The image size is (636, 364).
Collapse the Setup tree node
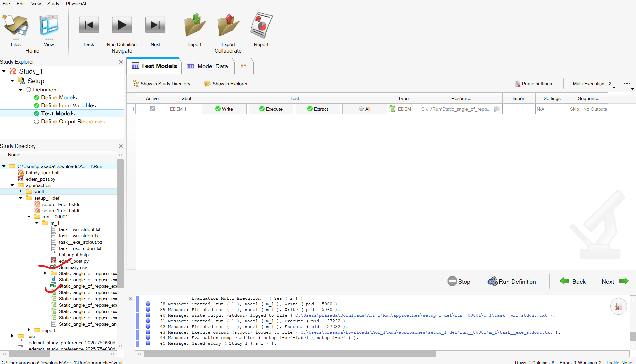[x=12, y=81]
